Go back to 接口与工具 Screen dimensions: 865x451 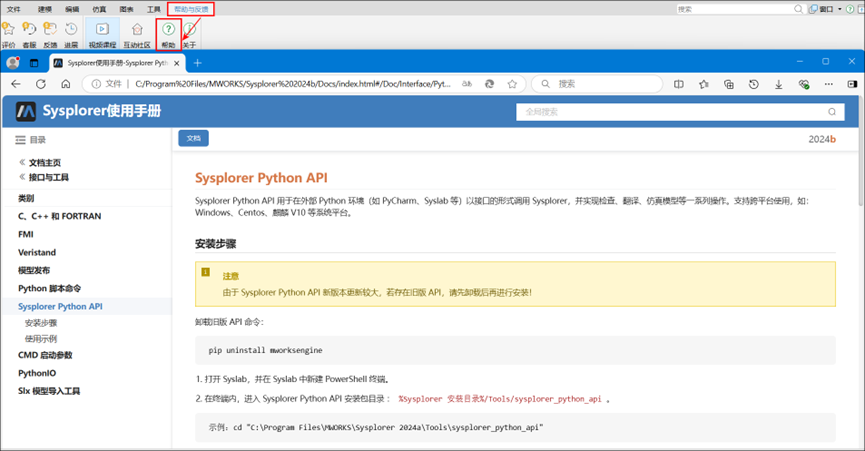click(49, 177)
